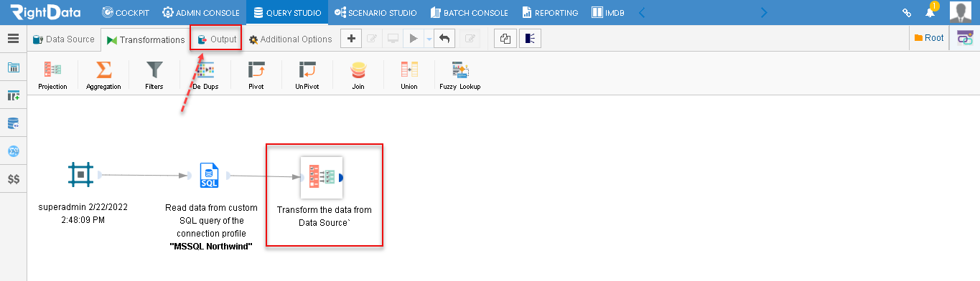Screen dimensions: 980x281
Task: Add a Union transformation
Action: pos(409,70)
